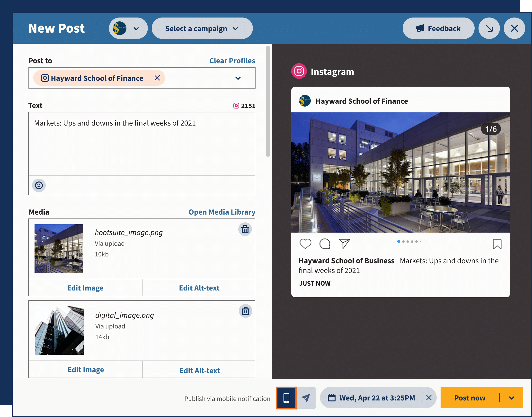The width and height of the screenshot is (532, 417).
Task: Click the comment bubble icon in preview
Action: point(325,244)
